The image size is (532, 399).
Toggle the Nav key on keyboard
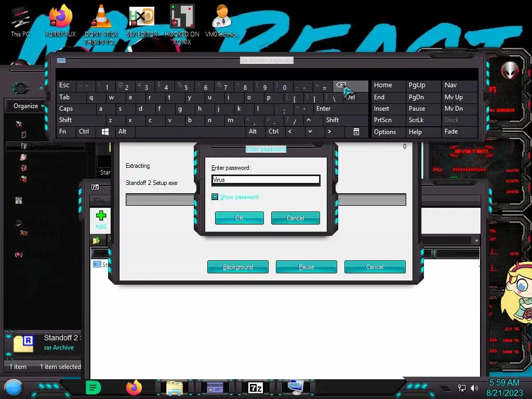click(x=459, y=85)
